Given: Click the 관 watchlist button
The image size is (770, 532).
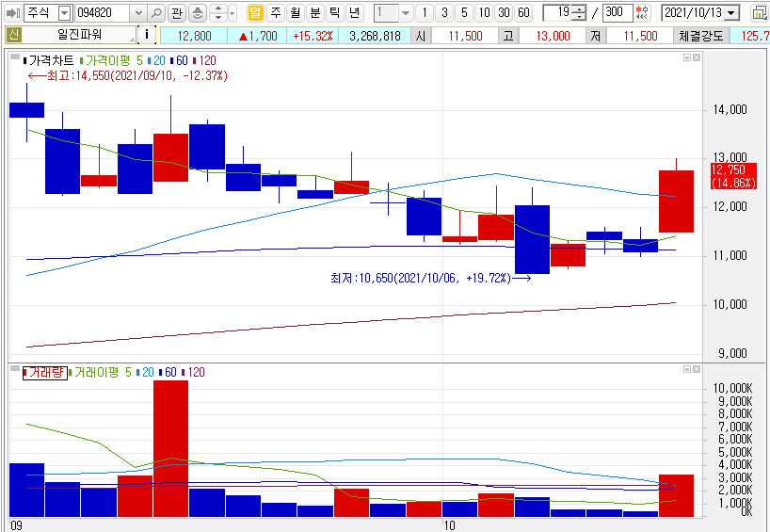Looking at the screenshot, I should 177,13.
